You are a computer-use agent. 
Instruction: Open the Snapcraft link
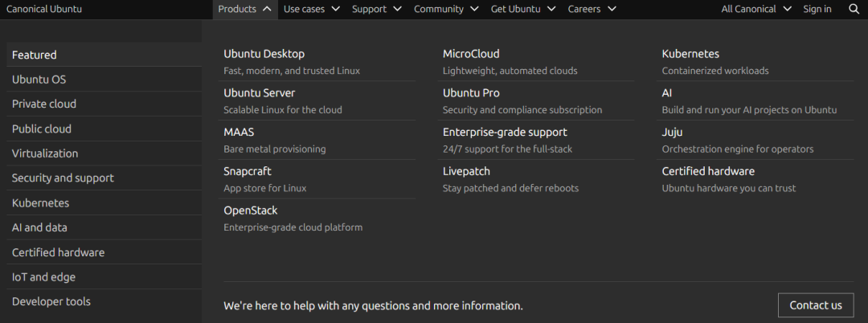coord(248,171)
